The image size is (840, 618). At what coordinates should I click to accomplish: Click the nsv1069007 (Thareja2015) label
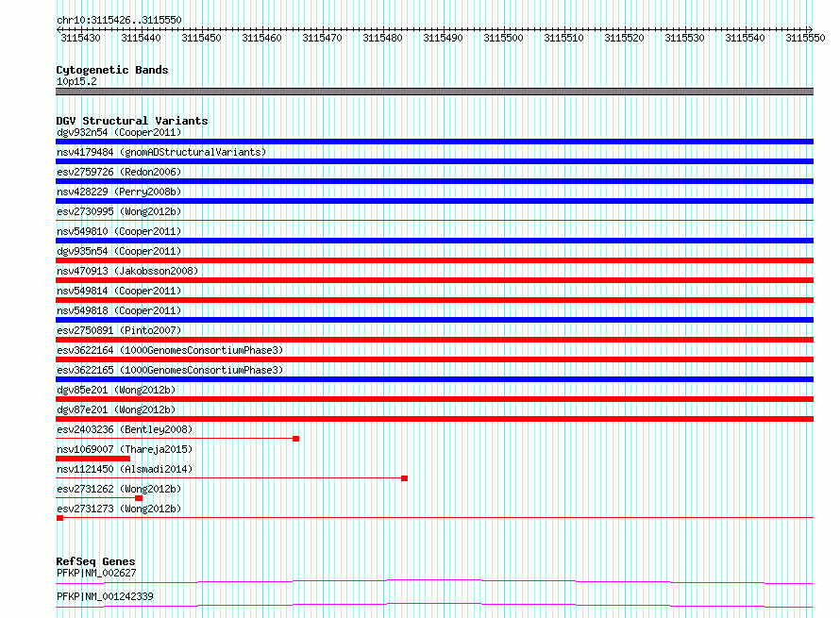(x=125, y=449)
